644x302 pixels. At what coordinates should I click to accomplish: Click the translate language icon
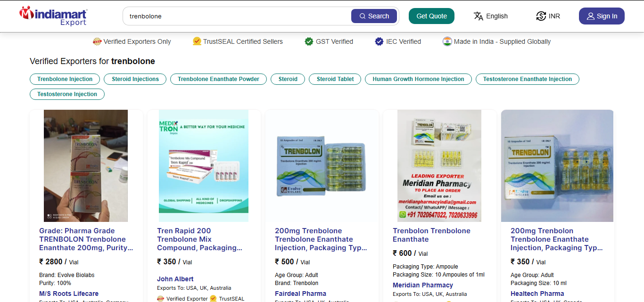click(479, 16)
